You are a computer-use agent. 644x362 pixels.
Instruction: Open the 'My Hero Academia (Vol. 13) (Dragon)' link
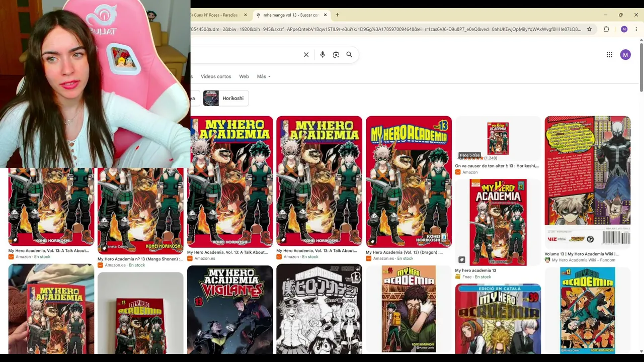[404, 252]
